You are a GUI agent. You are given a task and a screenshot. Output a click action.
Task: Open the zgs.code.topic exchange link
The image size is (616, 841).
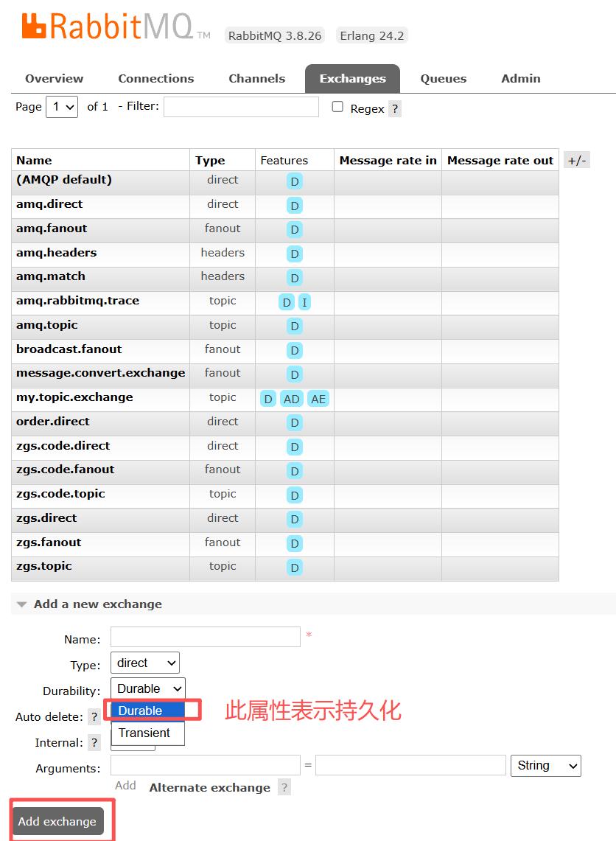coord(60,494)
